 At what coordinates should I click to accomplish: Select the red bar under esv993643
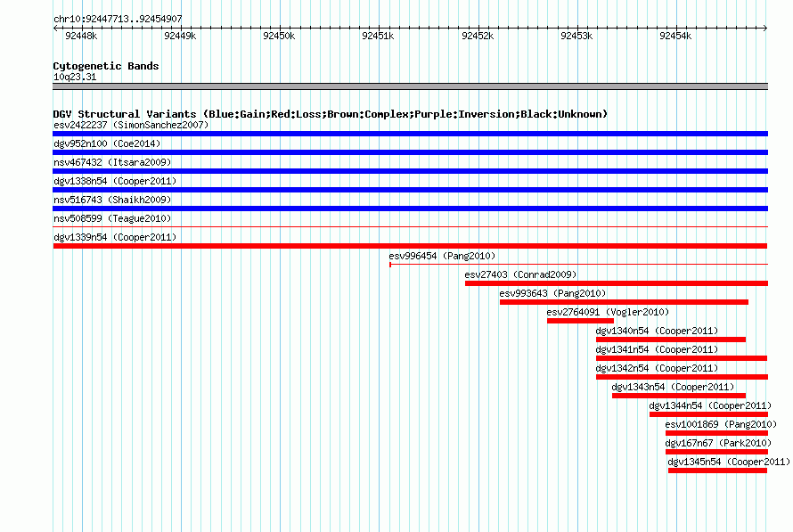point(624,302)
